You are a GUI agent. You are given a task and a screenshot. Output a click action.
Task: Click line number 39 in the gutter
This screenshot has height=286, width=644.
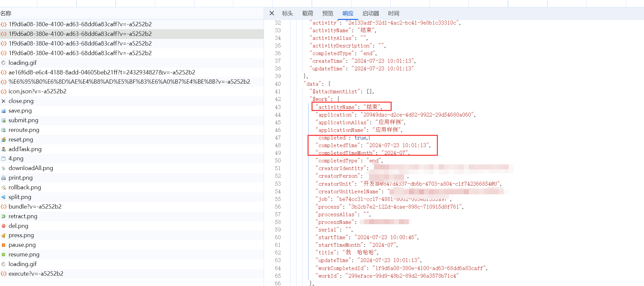tap(278, 76)
